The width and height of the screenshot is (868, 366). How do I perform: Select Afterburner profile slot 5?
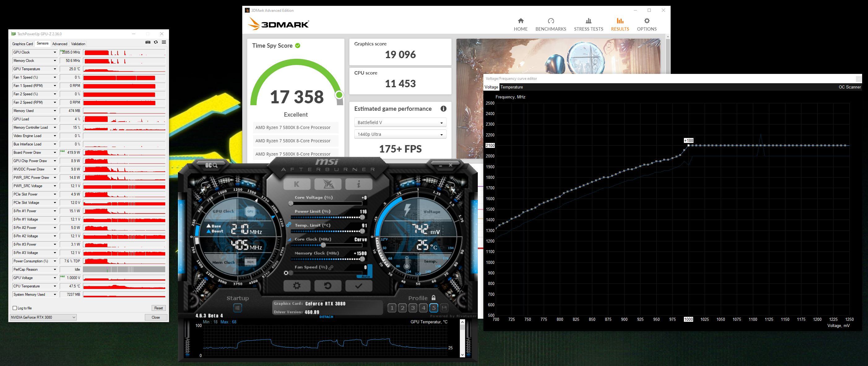pos(434,308)
